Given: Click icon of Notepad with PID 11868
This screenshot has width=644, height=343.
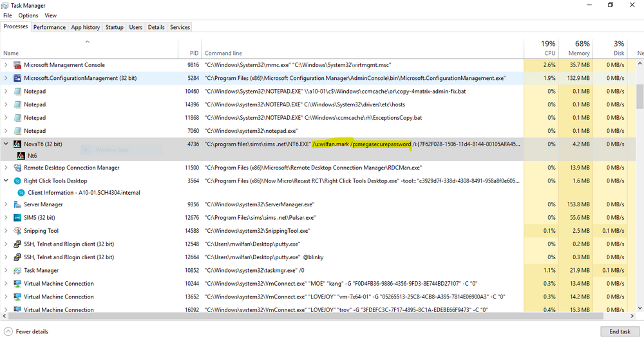Looking at the screenshot, I should 17,117.
